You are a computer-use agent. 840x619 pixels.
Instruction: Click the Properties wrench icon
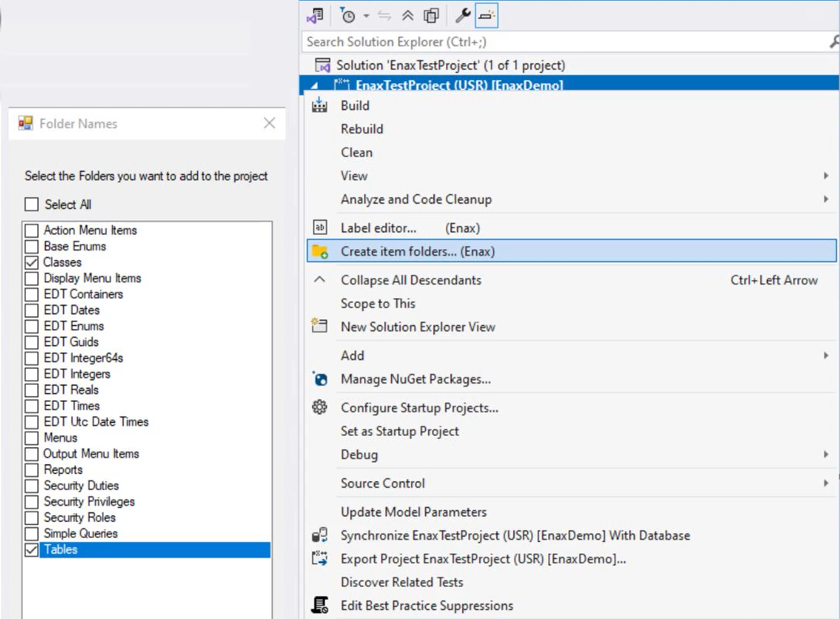pos(463,15)
